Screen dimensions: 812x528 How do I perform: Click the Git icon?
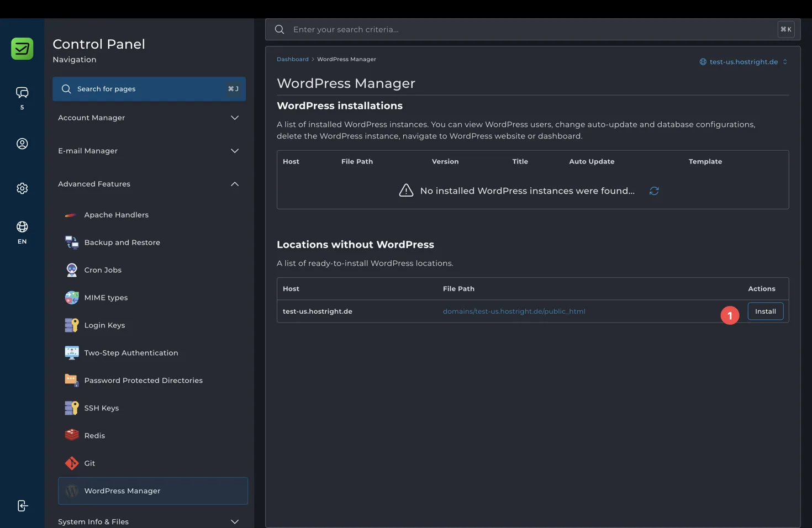(x=71, y=463)
